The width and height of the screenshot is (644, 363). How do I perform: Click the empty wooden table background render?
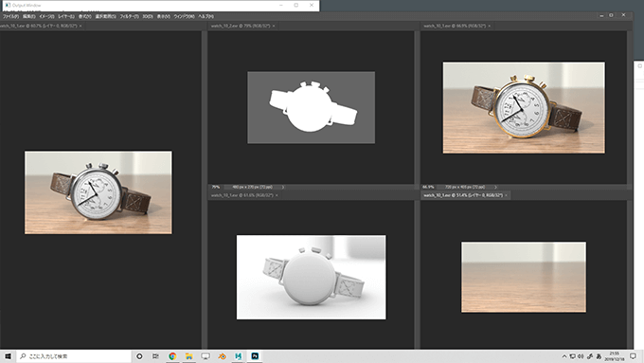pos(524,277)
